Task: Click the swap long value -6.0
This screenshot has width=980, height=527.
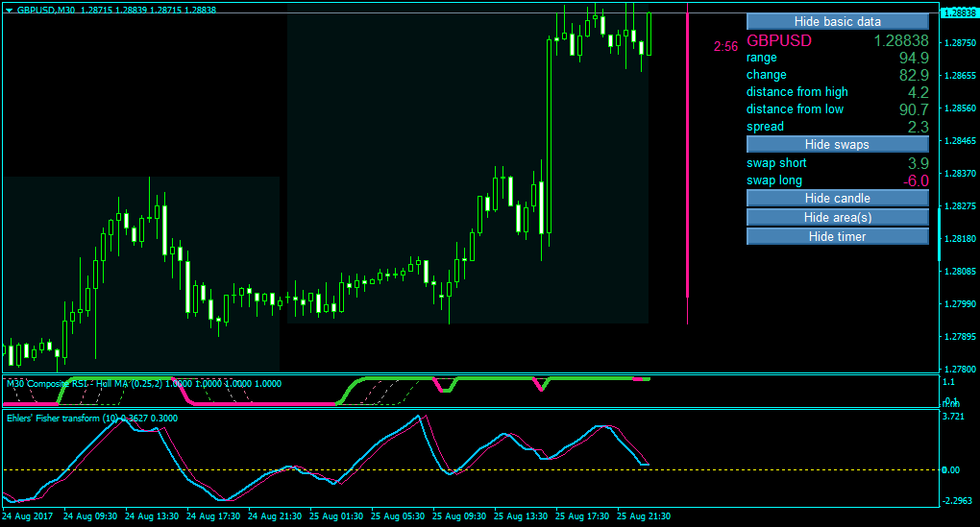Action: (x=916, y=180)
